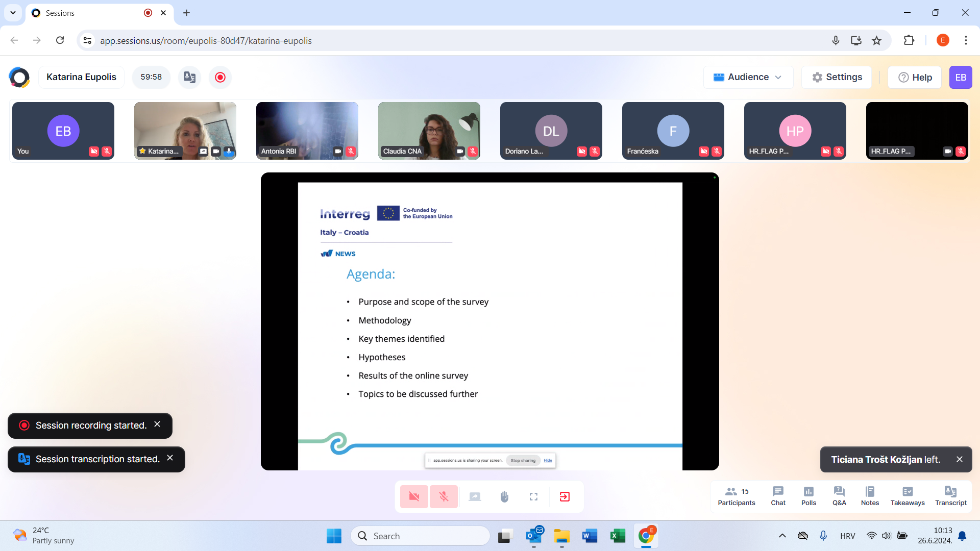The width and height of the screenshot is (980, 551).
Task: Open the Chat tab
Action: pos(778,496)
